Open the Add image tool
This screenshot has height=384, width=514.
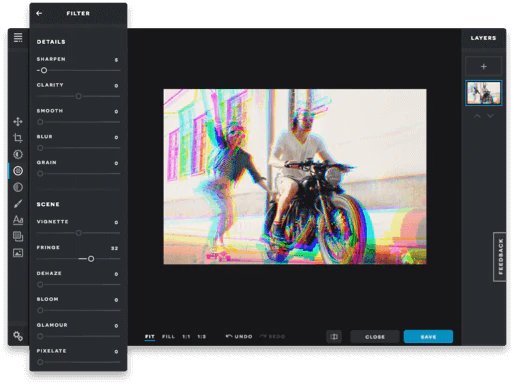[x=18, y=253]
